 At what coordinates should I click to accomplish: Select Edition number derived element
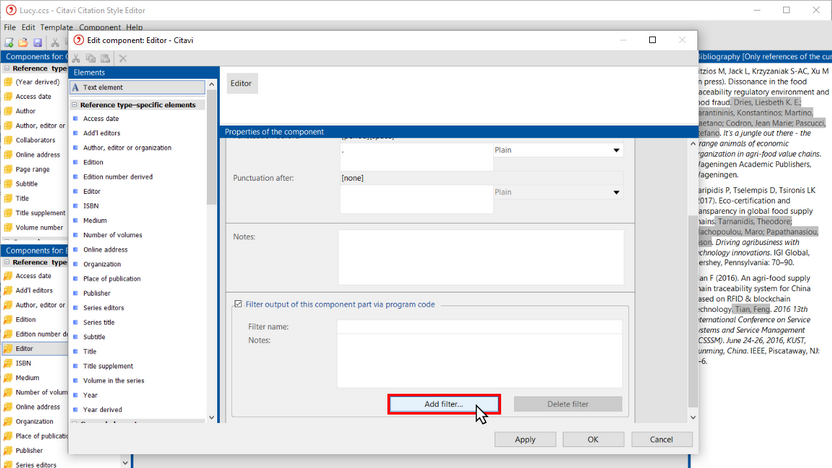point(118,177)
